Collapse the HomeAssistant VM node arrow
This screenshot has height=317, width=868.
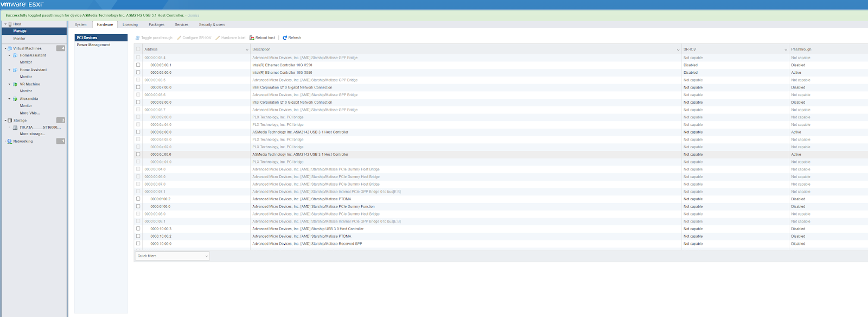pos(9,55)
